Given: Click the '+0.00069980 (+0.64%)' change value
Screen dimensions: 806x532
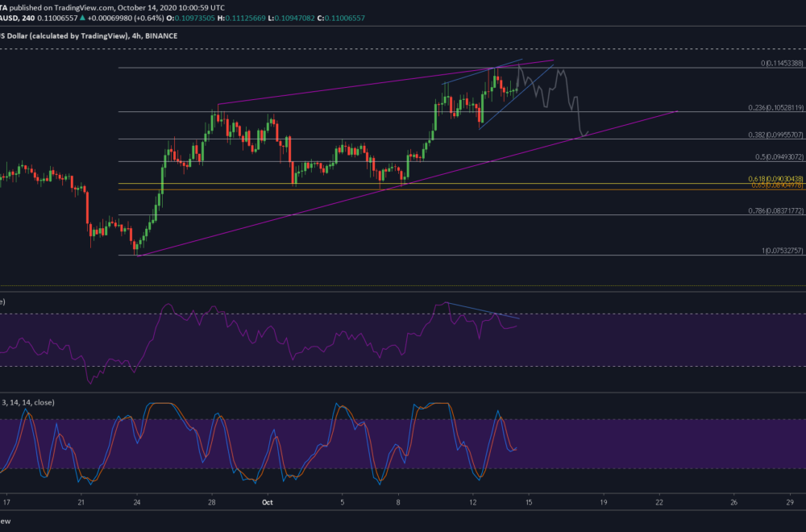Looking at the screenshot, I should click(x=126, y=18).
